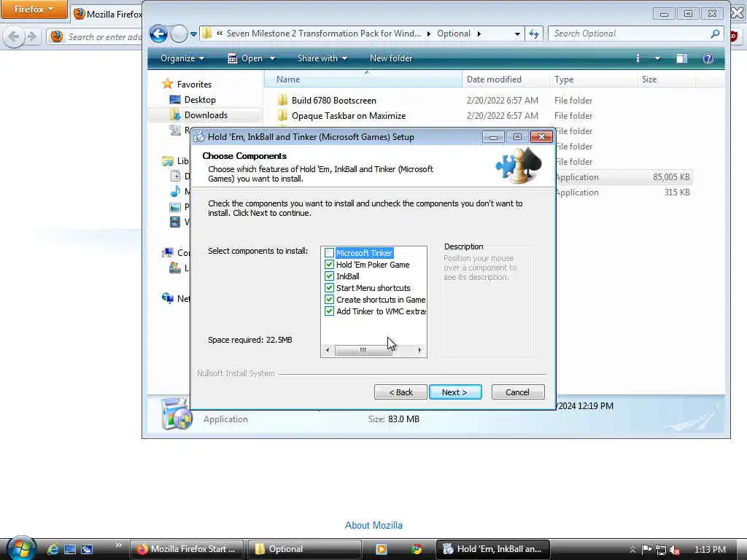This screenshot has height=560, width=747.
Task: Sort files by Date modified column
Action: click(506, 79)
